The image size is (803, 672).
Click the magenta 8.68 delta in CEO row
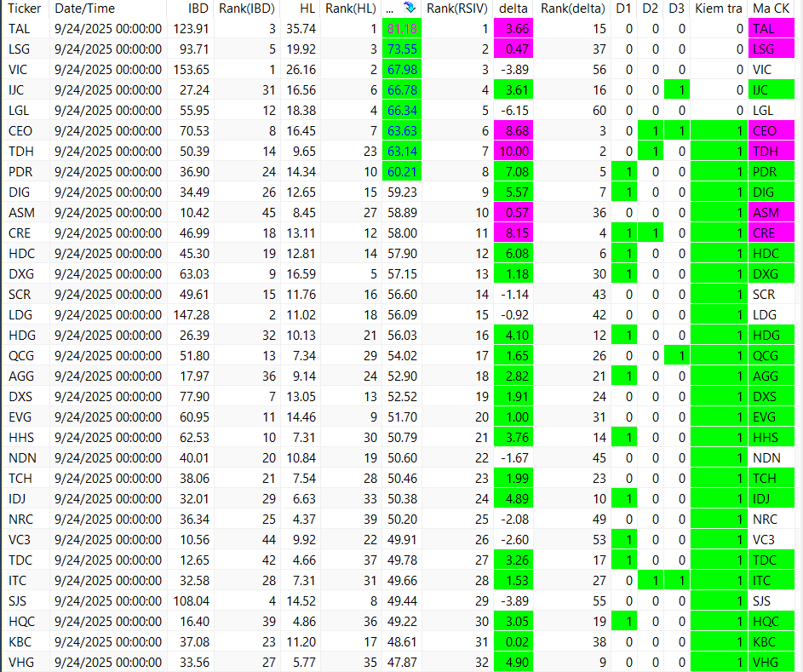pyautogui.click(x=513, y=131)
